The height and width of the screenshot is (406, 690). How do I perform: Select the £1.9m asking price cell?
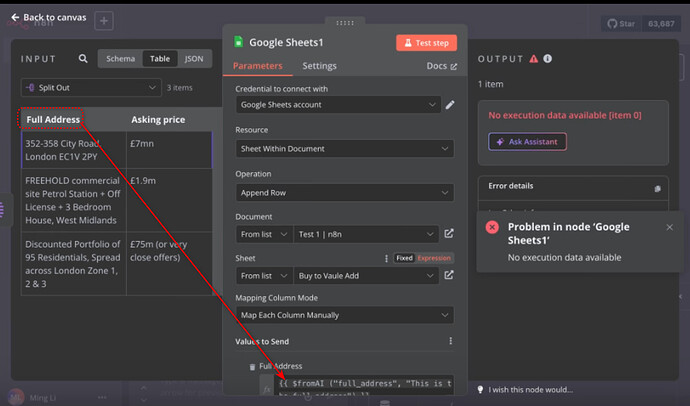pyautogui.click(x=169, y=201)
